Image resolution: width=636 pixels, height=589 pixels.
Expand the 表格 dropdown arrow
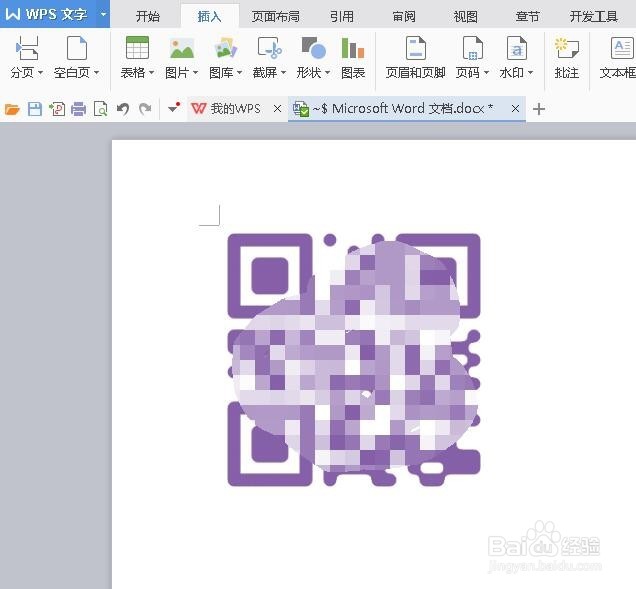pos(151,73)
